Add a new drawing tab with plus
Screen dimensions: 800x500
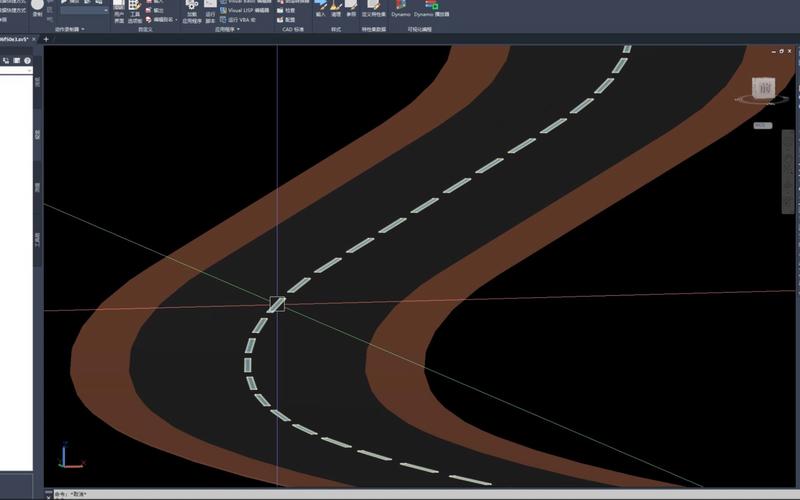tap(46, 39)
